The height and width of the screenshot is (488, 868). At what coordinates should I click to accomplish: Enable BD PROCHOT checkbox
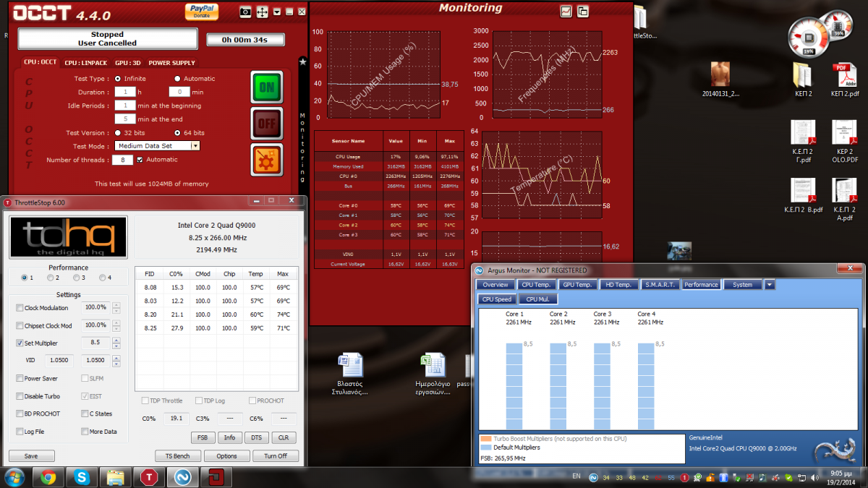click(20, 414)
